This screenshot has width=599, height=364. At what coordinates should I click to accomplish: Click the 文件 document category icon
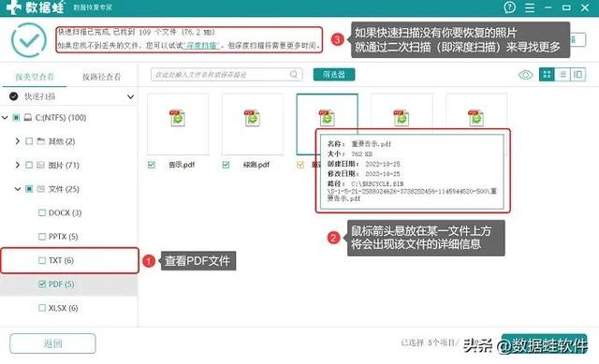41,189
